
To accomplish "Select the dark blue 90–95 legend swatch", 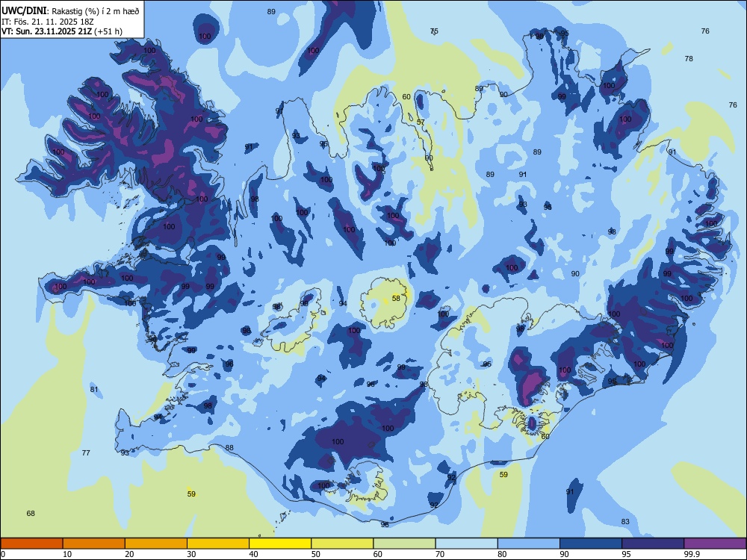I will [591, 544].
